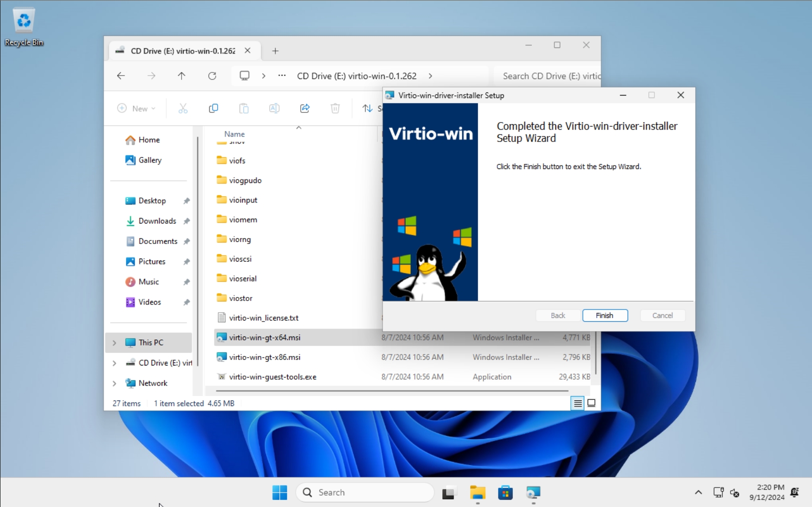Screen dimensions: 812x507
Task: Select the viomem folder
Action: pos(243,219)
